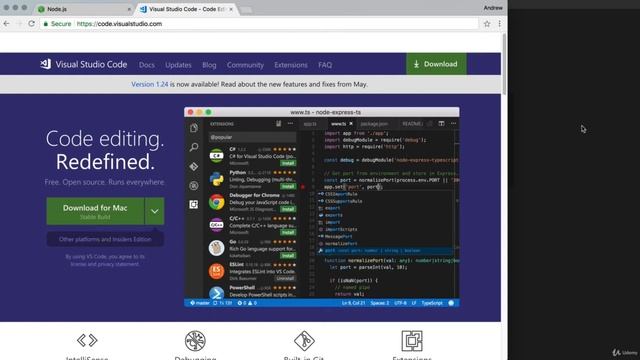Click the IntelliSense angle-brackets icon
This screenshot has height=360, width=640.
[x=87, y=340]
